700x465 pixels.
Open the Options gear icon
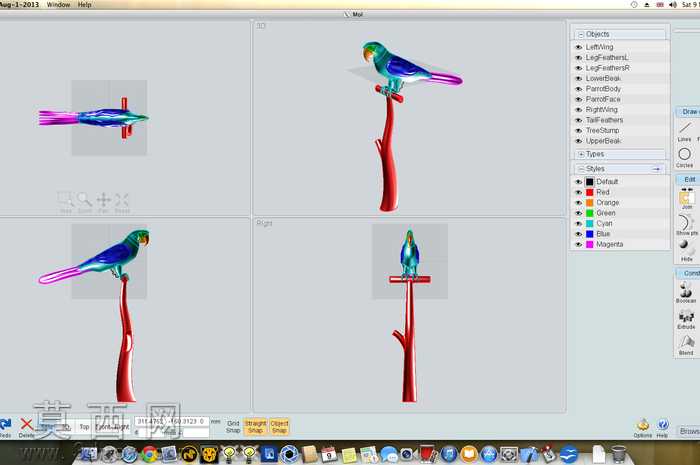pyautogui.click(x=643, y=424)
